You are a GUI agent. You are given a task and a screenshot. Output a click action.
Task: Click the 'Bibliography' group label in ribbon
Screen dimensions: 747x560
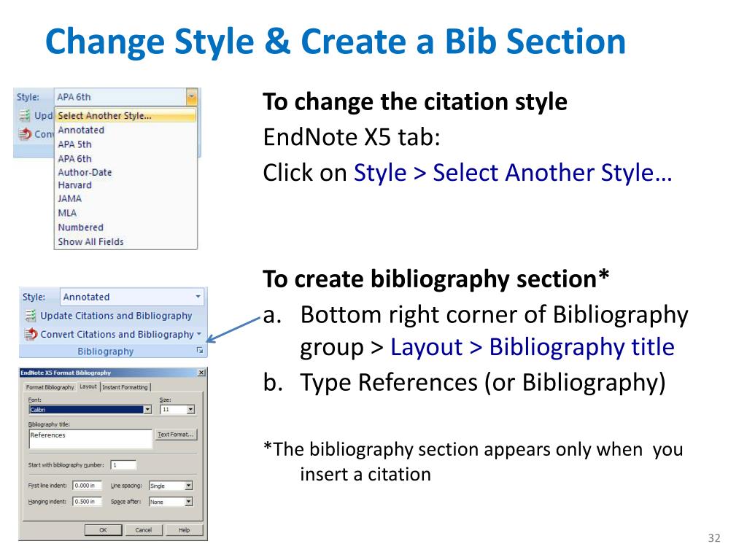(105, 351)
